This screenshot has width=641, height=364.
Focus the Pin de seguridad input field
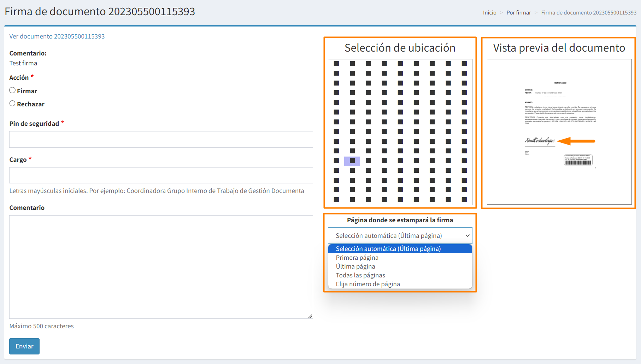coord(161,140)
